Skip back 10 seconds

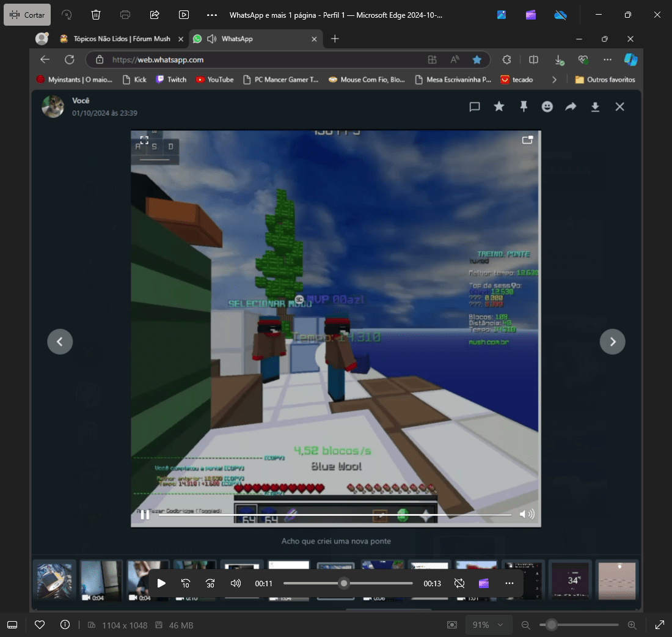[186, 583]
